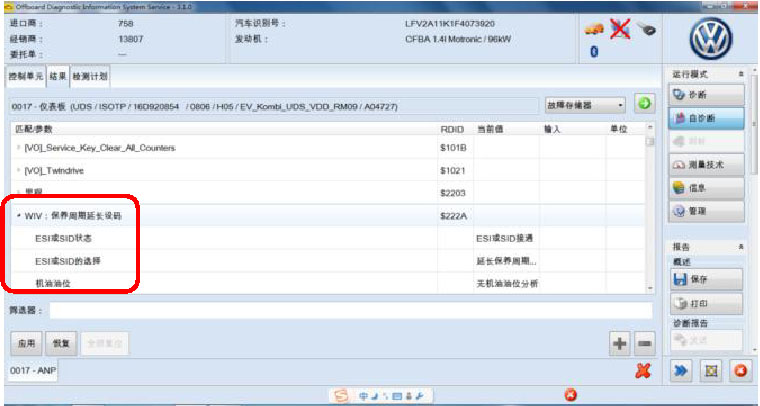The image size is (760, 406).
Task: Collapse the WIV 保养周期延长设码 row
Action: 19,216
